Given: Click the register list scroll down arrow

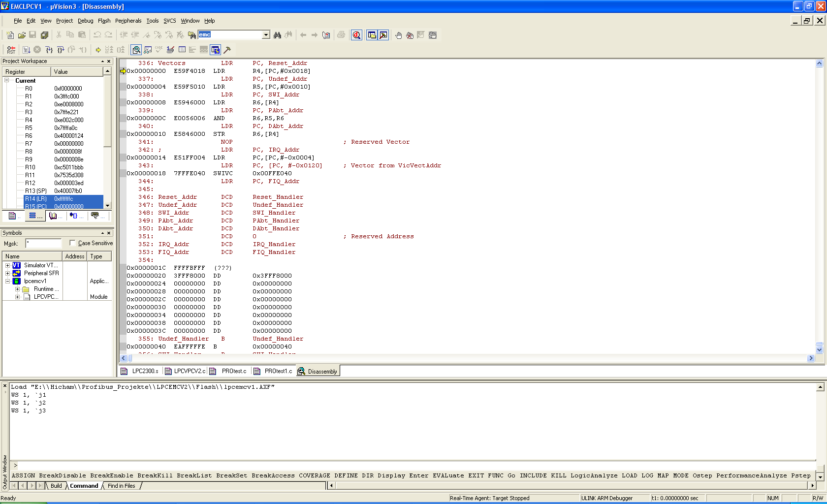Looking at the screenshot, I should (107, 205).
